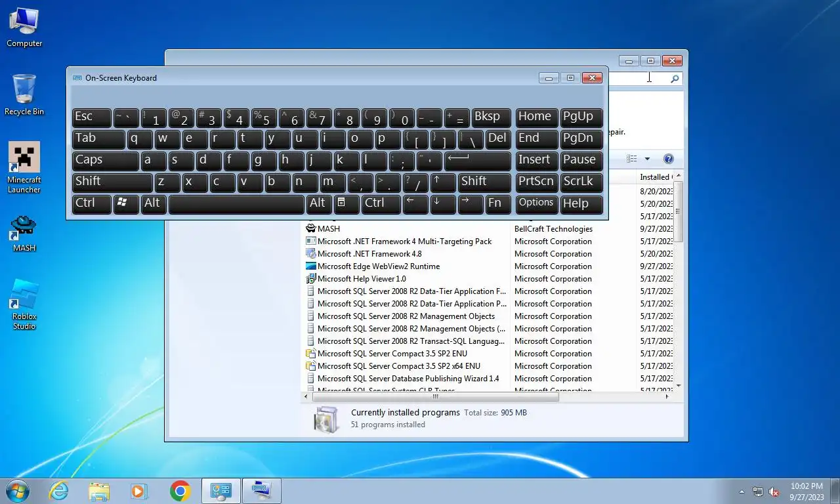Toggle the right Shift key
This screenshot has height=504, width=840.
coord(485,182)
